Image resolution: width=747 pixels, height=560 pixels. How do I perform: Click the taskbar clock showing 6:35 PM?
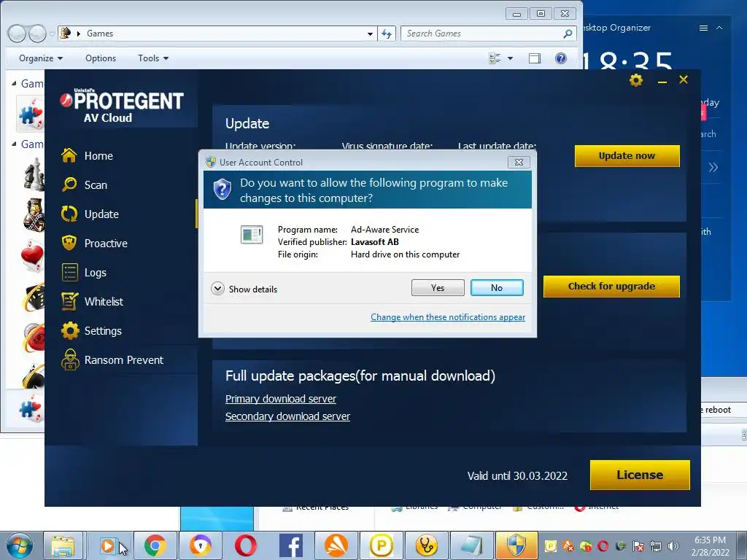tap(711, 546)
